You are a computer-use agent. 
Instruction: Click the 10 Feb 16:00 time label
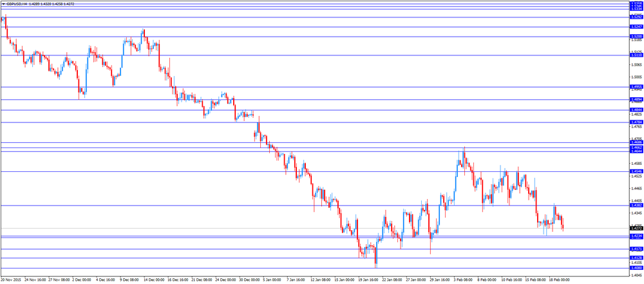(x=511, y=279)
